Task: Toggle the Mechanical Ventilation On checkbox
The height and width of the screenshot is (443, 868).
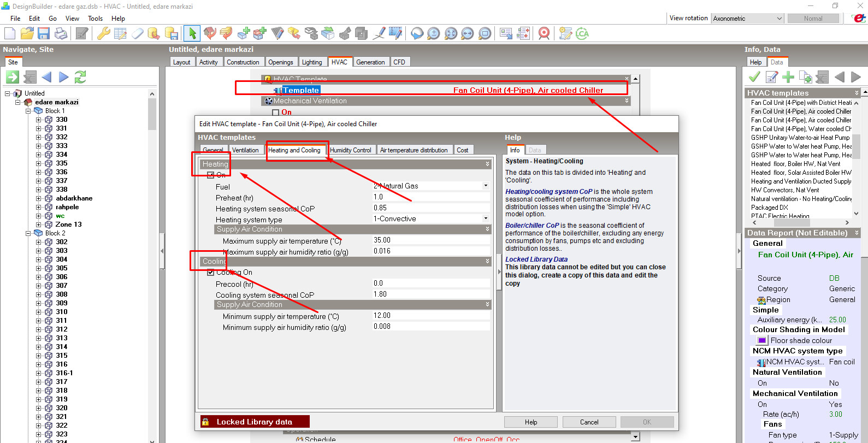Action: [275, 113]
